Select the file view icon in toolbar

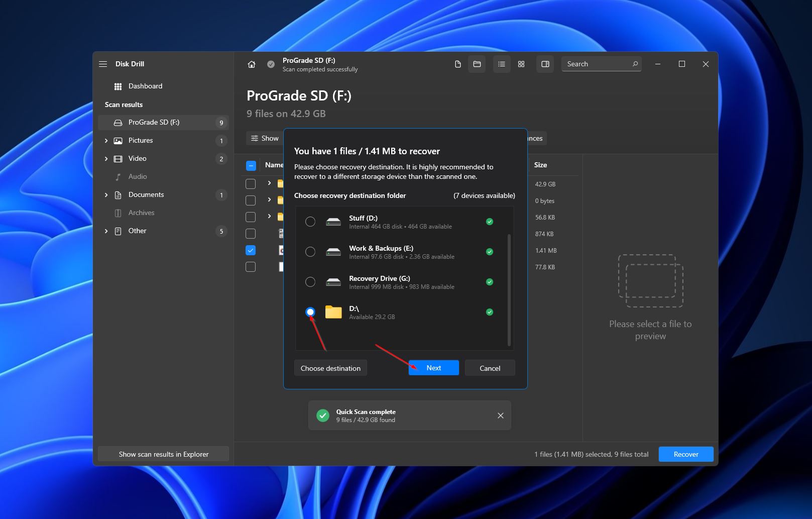click(457, 64)
